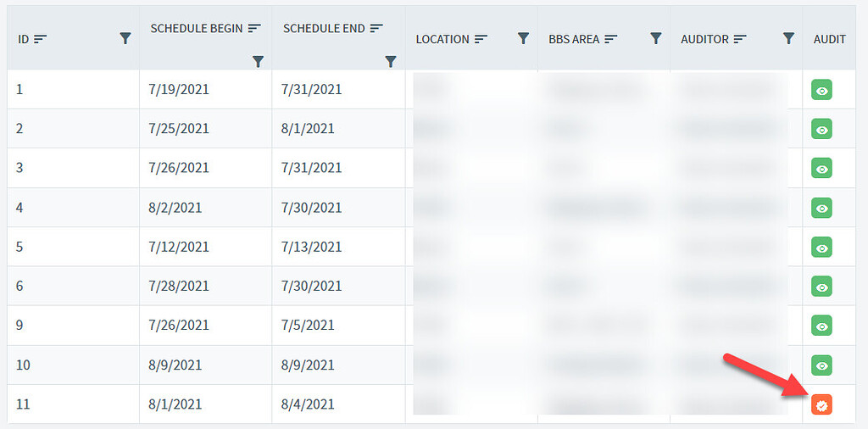Sort by the Location column header

481,39
